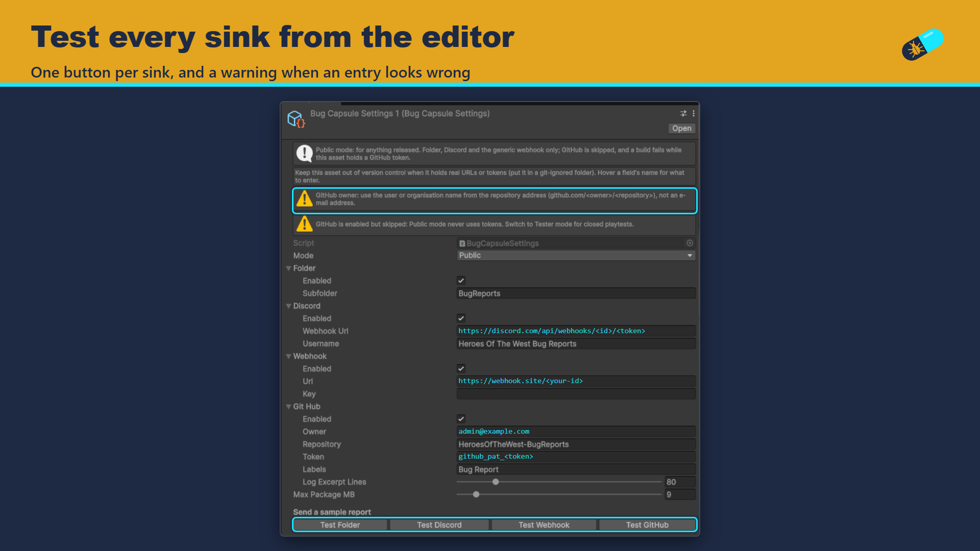Collapse the Folder section
Image resolution: width=980 pixels, height=551 pixels.
(288, 268)
